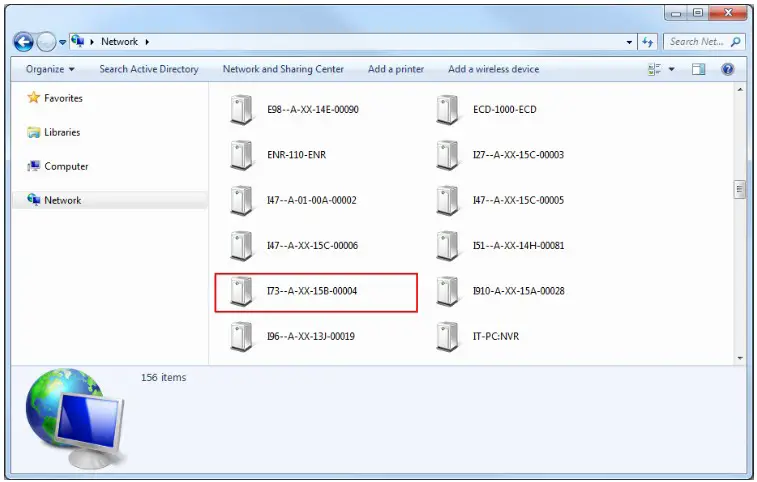Viewport: 757px width, 482px height.
Task: Open the address bar history dropdown
Action: pyautogui.click(x=629, y=42)
